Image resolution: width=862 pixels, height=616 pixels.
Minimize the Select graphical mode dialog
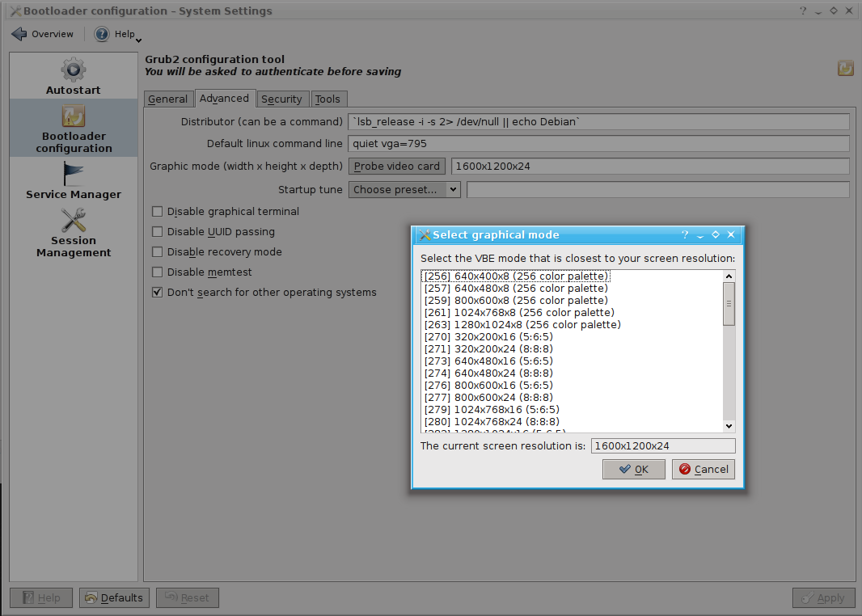[x=699, y=235]
